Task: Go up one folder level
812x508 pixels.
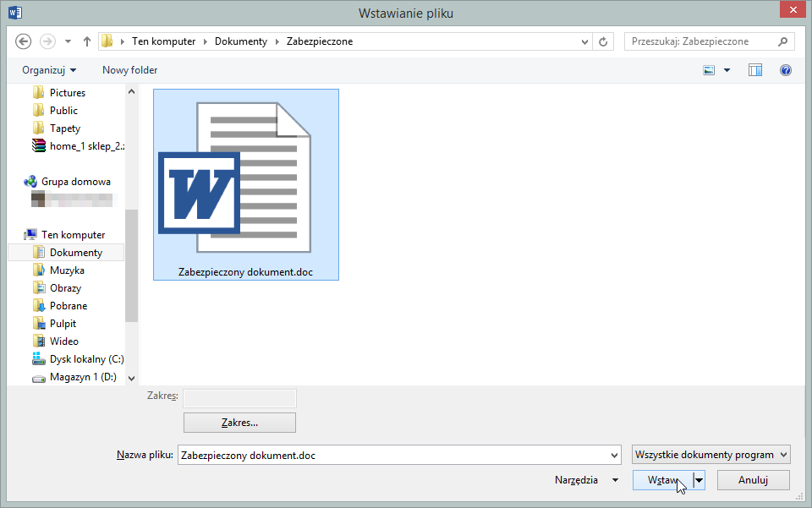Action: 87,41
